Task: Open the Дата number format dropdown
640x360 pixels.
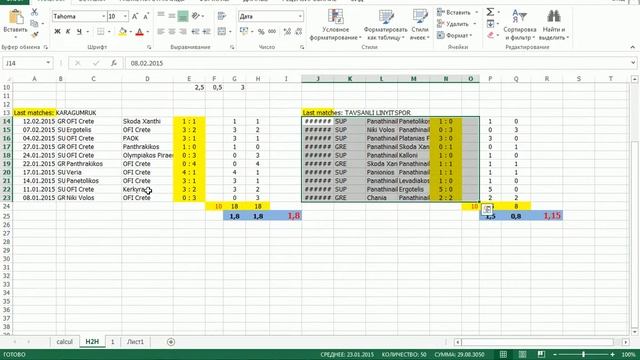Action: pyautogui.click(x=300, y=16)
